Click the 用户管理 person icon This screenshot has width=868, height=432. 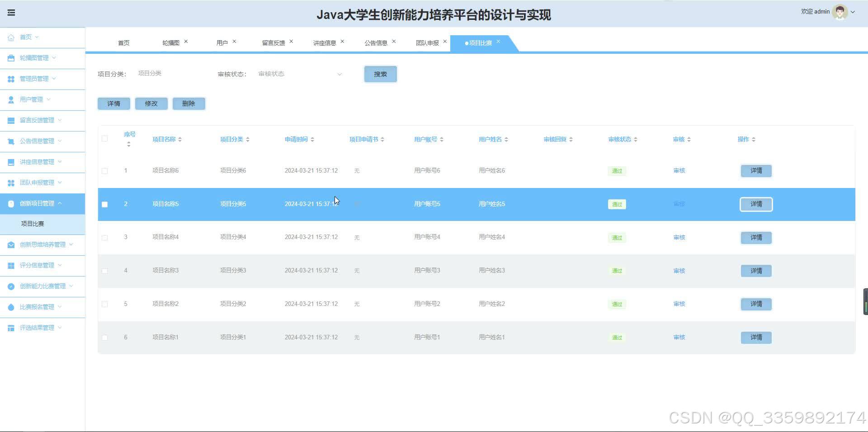[11, 100]
